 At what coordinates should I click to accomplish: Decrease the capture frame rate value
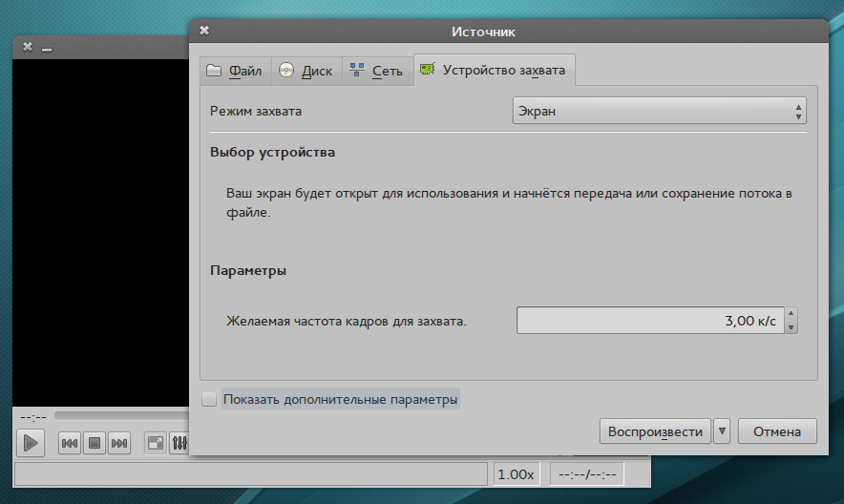click(791, 327)
